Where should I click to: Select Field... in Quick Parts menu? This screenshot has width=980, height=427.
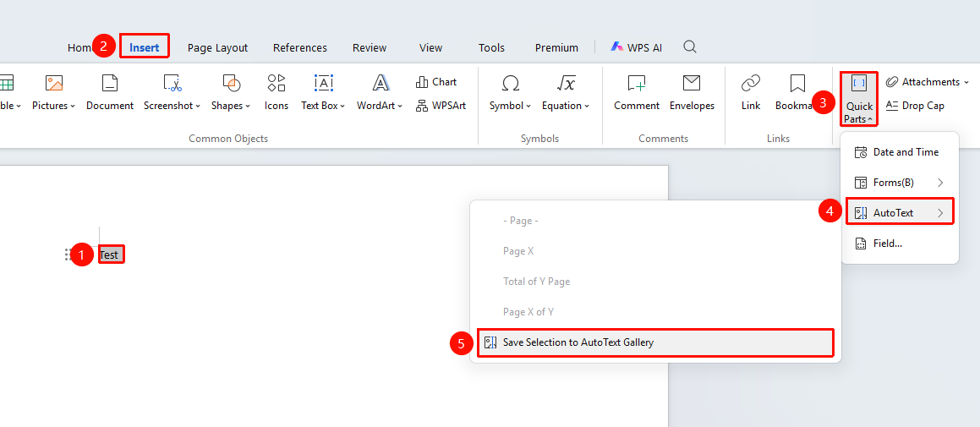coord(900,244)
